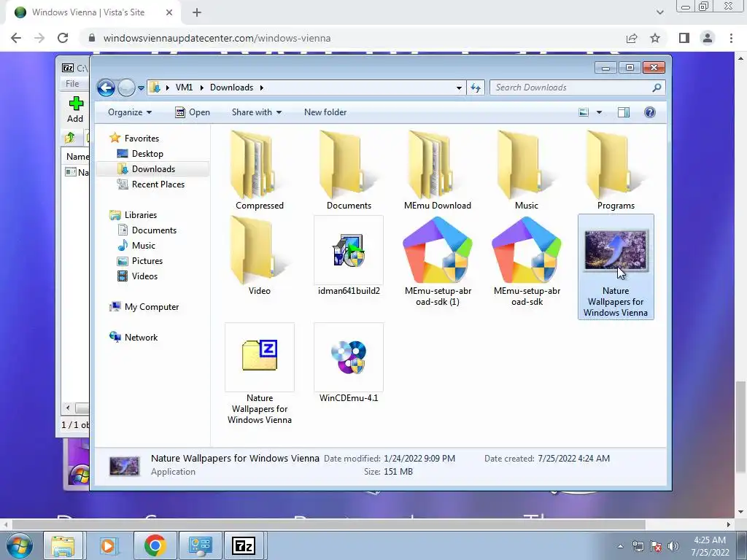Image resolution: width=747 pixels, height=560 pixels.
Task: Open the media player from taskbar
Action: (108, 545)
